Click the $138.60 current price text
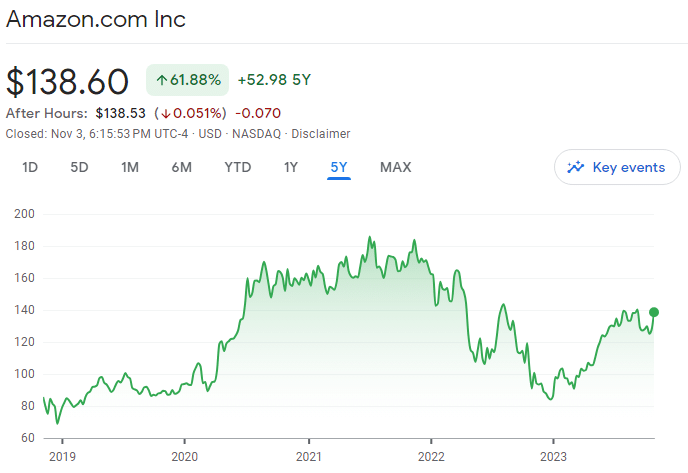The image size is (688, 473). click(x=67, y=82)
